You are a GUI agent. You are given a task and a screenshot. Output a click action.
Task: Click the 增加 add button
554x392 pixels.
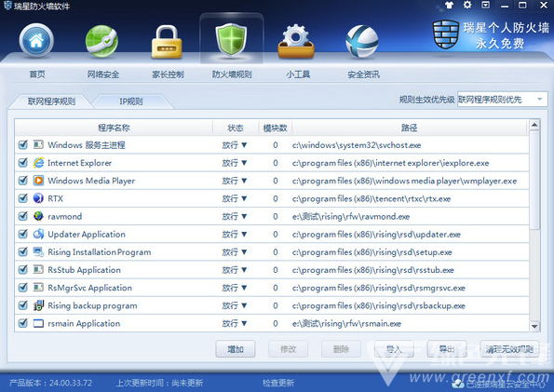(236, 349)
